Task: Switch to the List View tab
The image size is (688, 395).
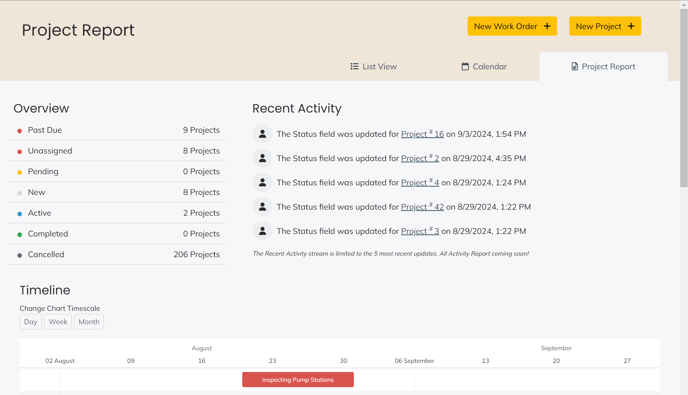Action: click(373, 66)
